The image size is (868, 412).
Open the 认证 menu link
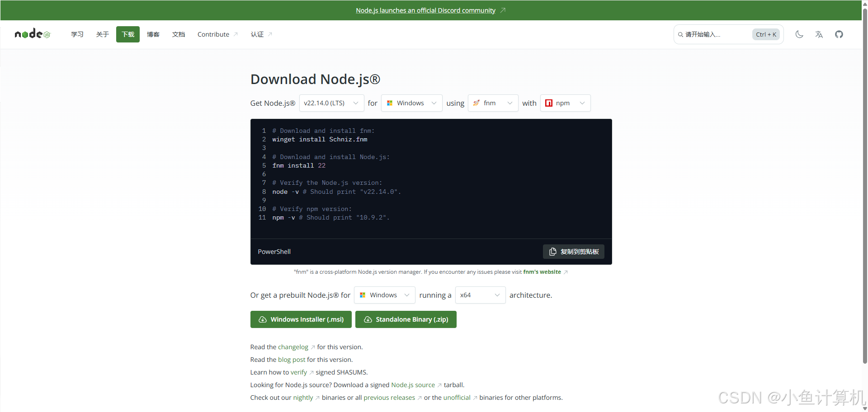coord(261,34)
